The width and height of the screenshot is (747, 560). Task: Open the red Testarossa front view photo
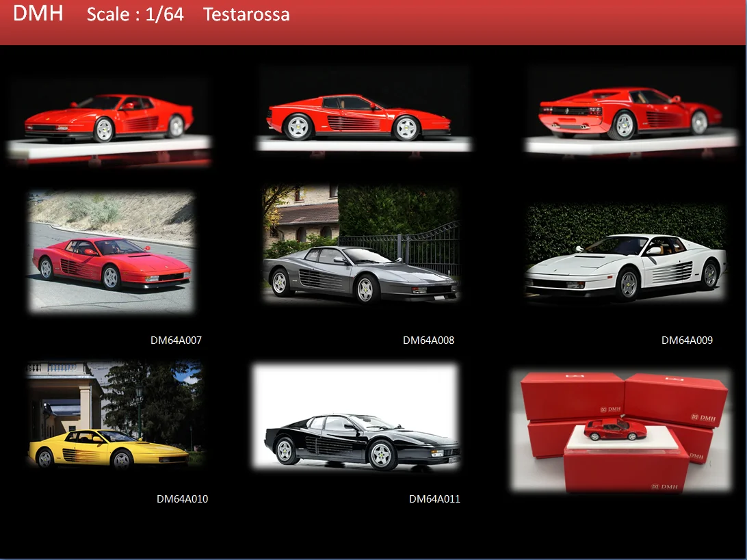109,120
